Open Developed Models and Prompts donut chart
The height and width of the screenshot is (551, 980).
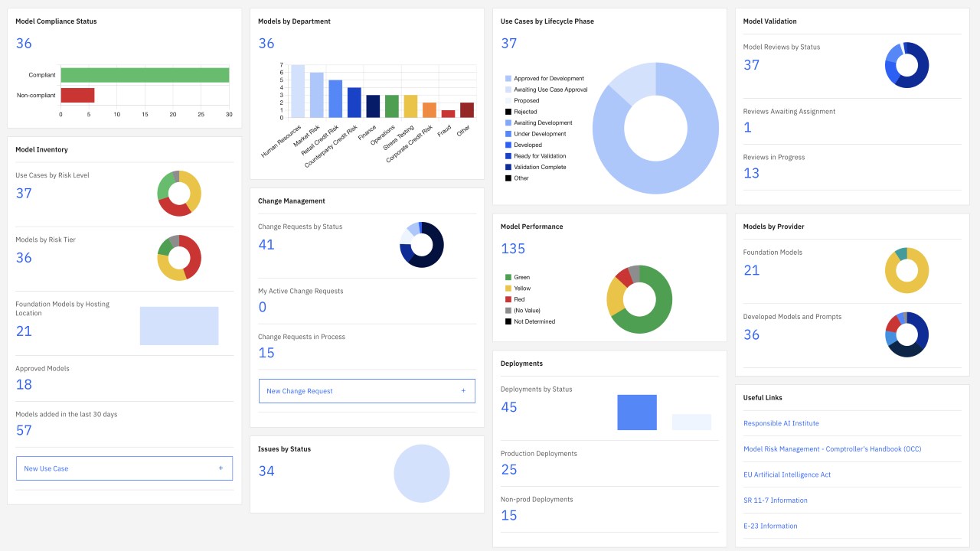click(x=906, y=334)
